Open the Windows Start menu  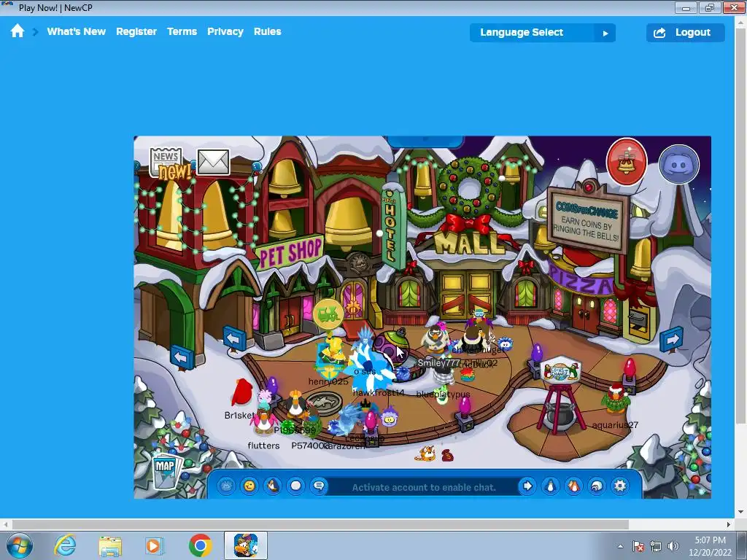click(19, 545)
